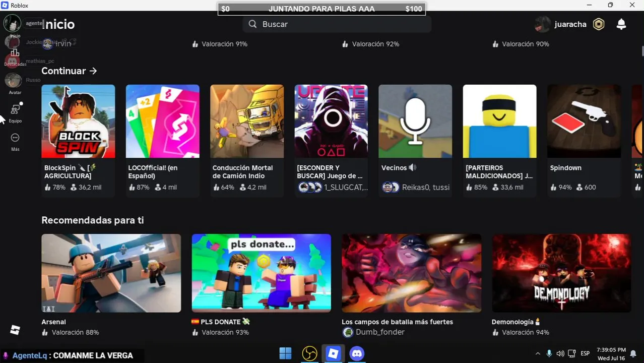The image size is (644, 363).
Task: Click the 'Dumb_fonder' friend name
Action: [x=380, y=332]
